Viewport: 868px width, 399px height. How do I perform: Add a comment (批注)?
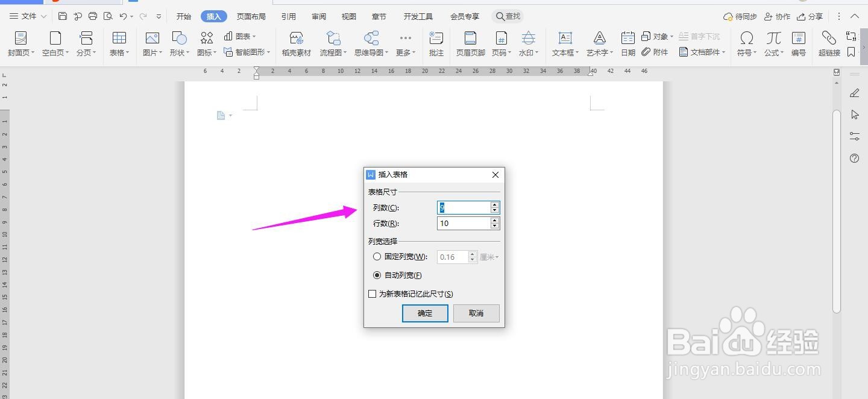point(436,45)
